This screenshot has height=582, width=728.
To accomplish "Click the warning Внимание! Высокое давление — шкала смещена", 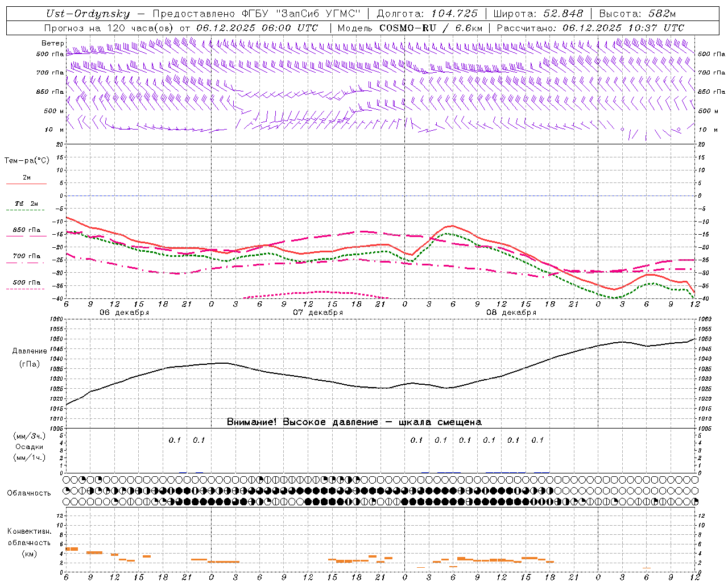I will point(354,422).
